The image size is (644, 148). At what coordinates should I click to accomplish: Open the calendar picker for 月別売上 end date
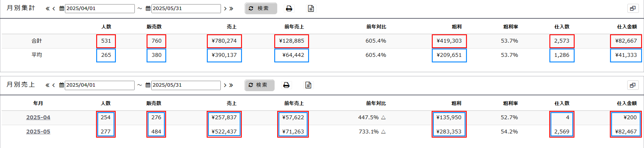(148, 85)
